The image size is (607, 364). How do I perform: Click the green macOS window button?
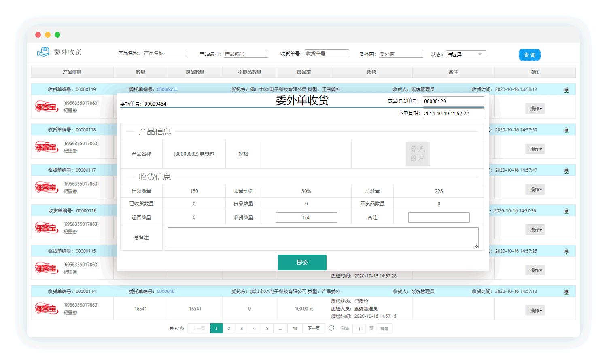(57, 35)
